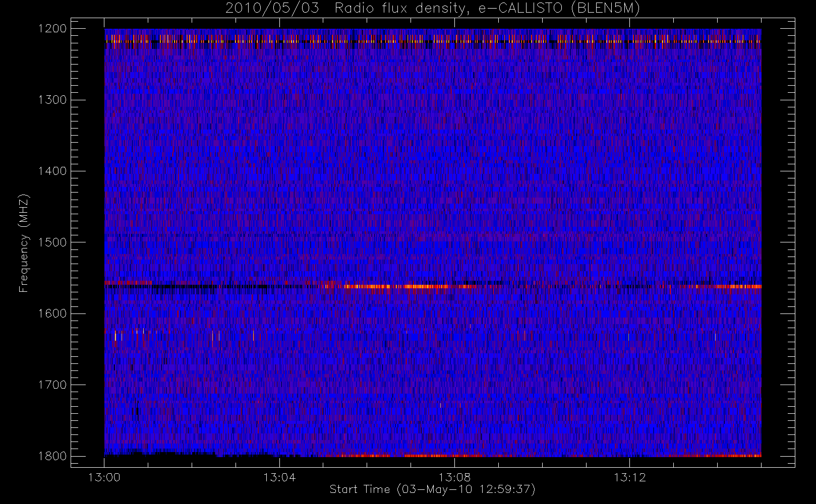Click the 1700 frequency tick label
The width and height of the screenshot is (816, 504).
[x=52, y=385]
